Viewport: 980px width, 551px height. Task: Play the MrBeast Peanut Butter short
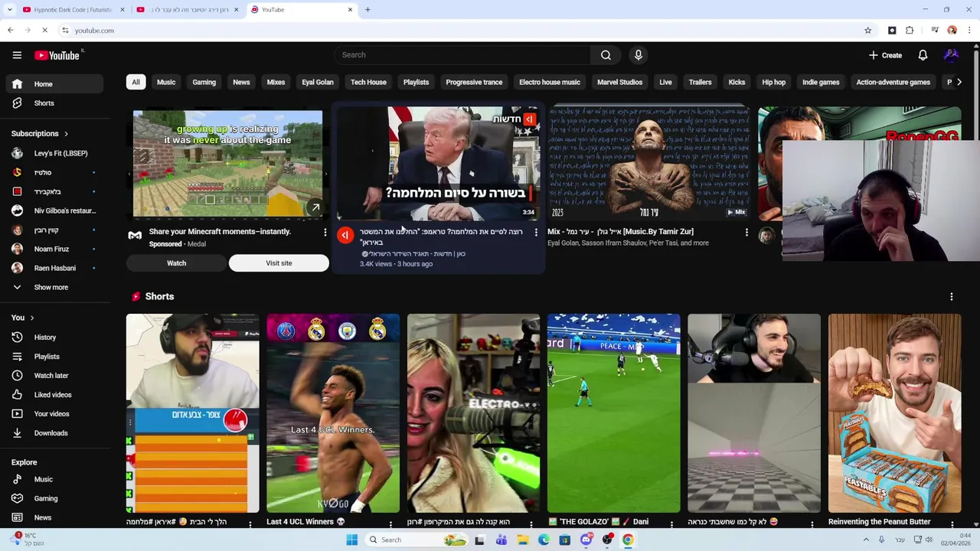894,413
